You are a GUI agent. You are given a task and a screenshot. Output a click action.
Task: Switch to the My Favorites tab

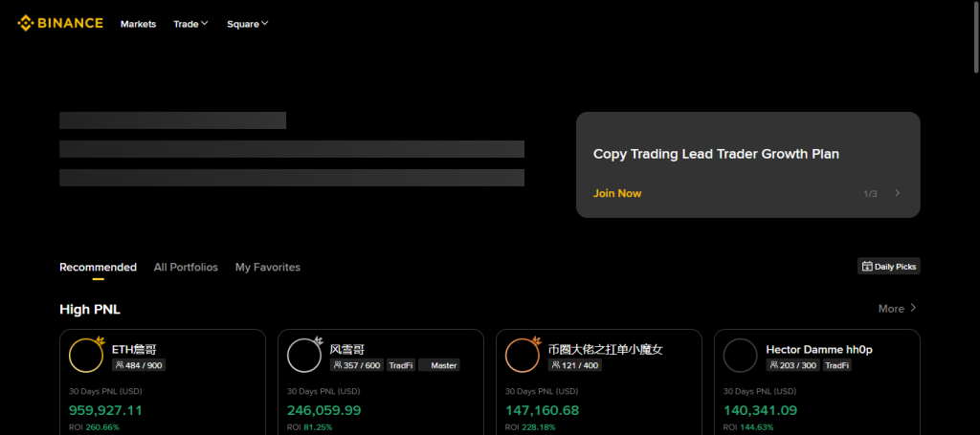pyautogui.click(x=268, y=267)
